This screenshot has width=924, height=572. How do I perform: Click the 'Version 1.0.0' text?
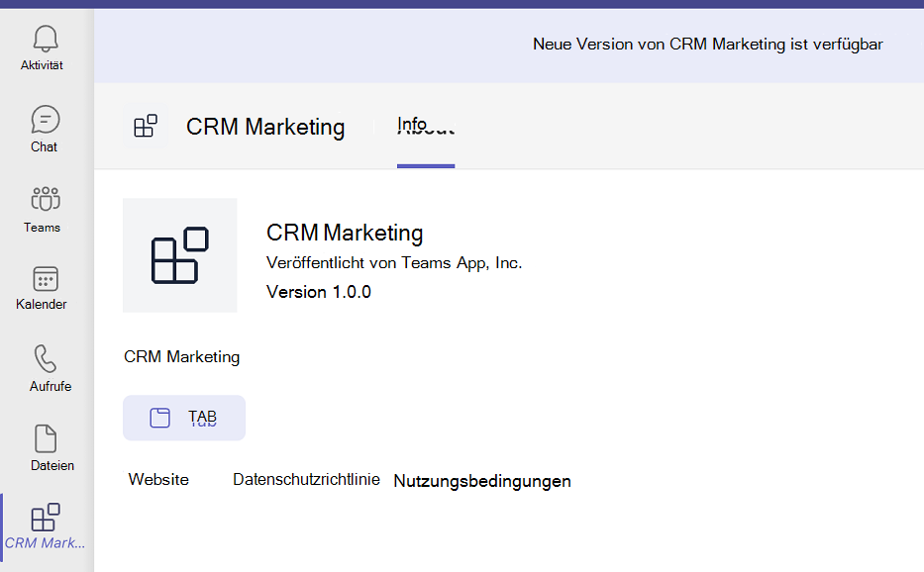[319, 292]
